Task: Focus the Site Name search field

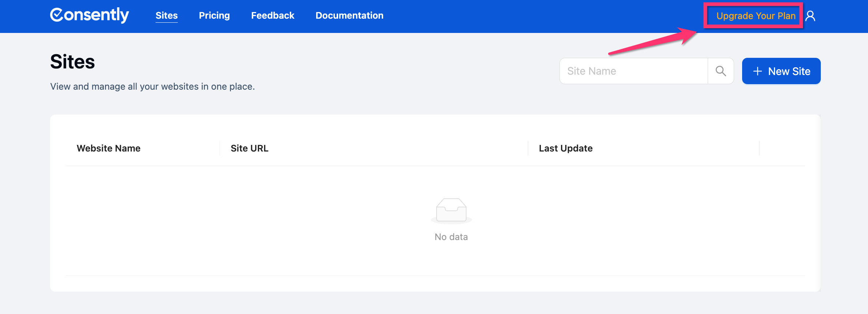Action: tap(634, 71)
